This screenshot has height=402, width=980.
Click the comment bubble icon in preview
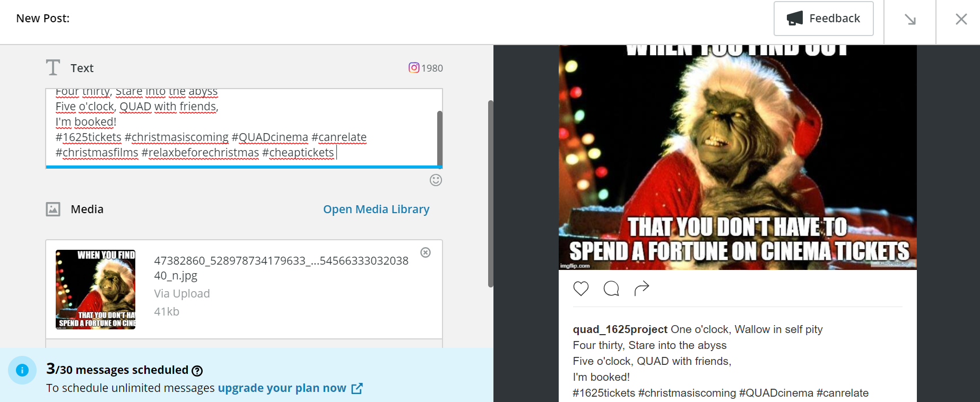[x=611, y=289]
